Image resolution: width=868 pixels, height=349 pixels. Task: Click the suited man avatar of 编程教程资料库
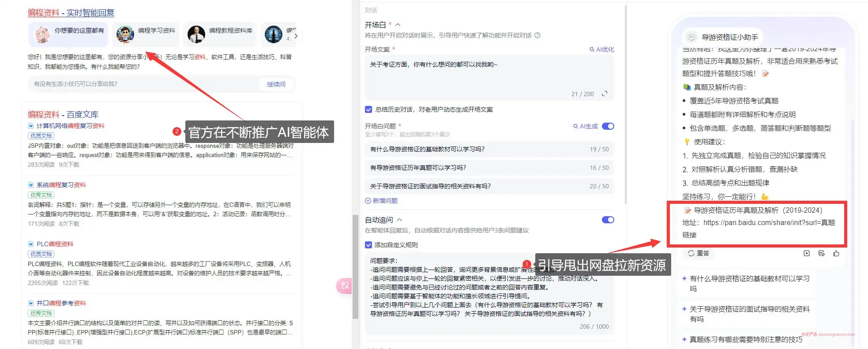point(196,34)
